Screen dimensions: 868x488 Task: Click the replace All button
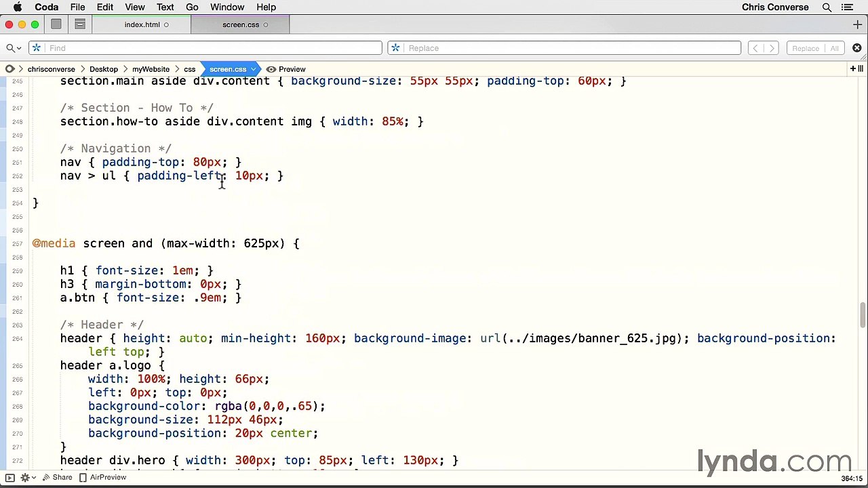tap(834, 48)
